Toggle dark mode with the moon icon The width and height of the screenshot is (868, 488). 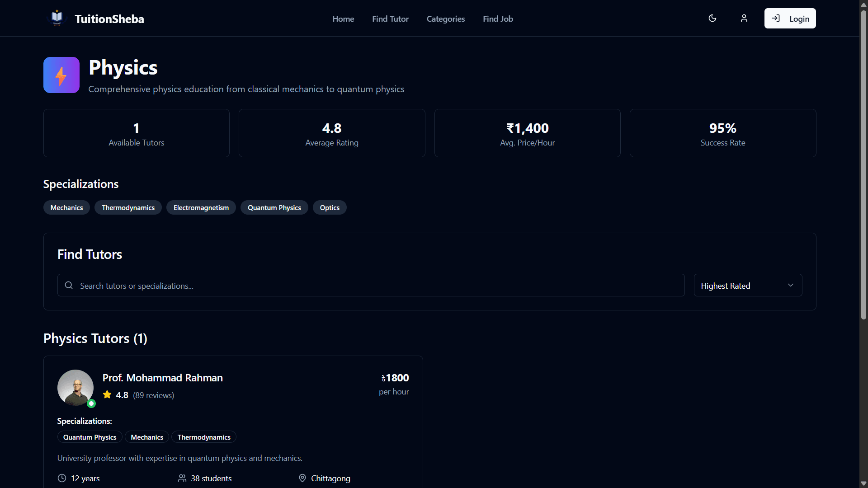pos(712,19)
